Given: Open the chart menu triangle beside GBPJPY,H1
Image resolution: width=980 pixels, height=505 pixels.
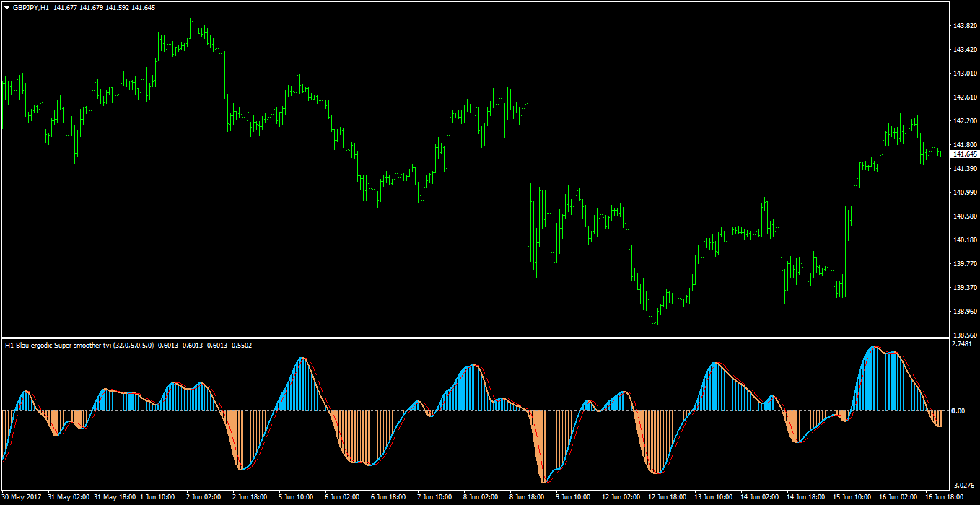Looking at the screenshot, I should pos(6,7).
